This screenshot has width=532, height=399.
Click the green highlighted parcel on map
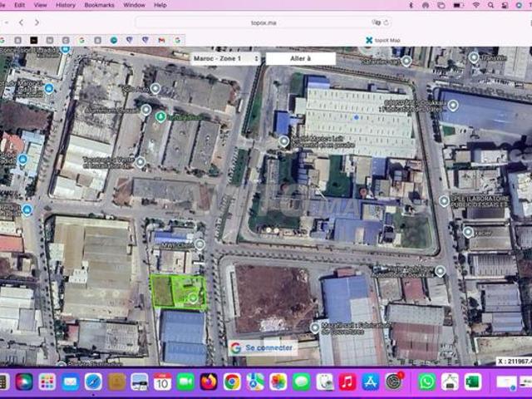[x=170, y=293]
